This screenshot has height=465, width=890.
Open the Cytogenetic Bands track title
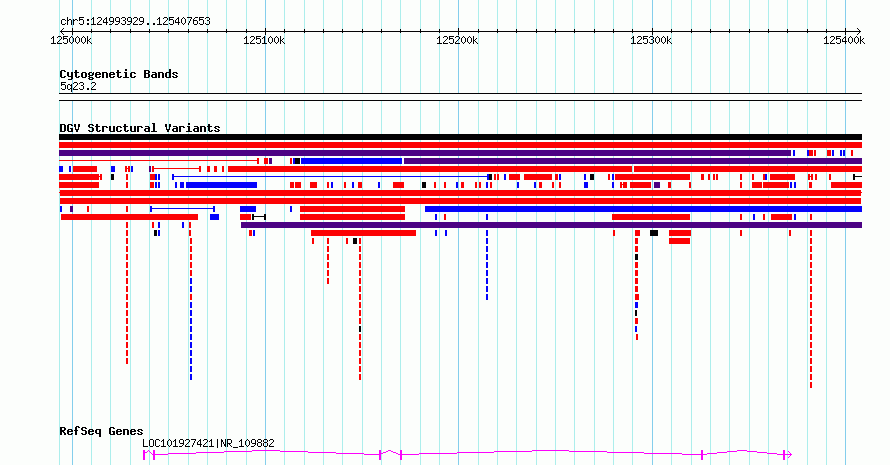coord(119,74)
